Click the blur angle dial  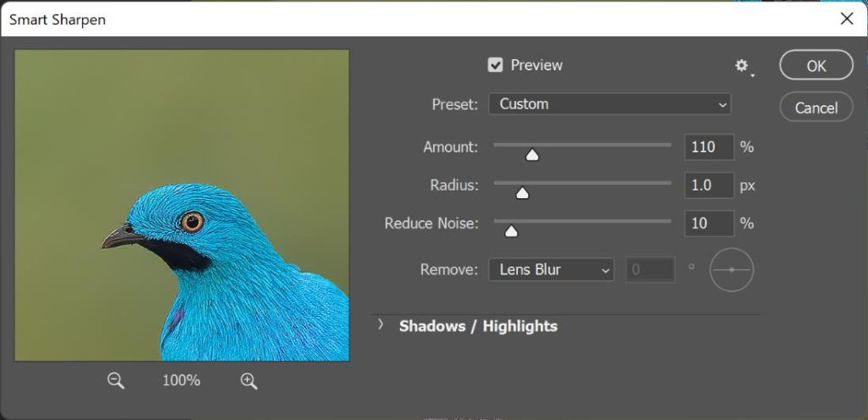[x=732, y=269]
